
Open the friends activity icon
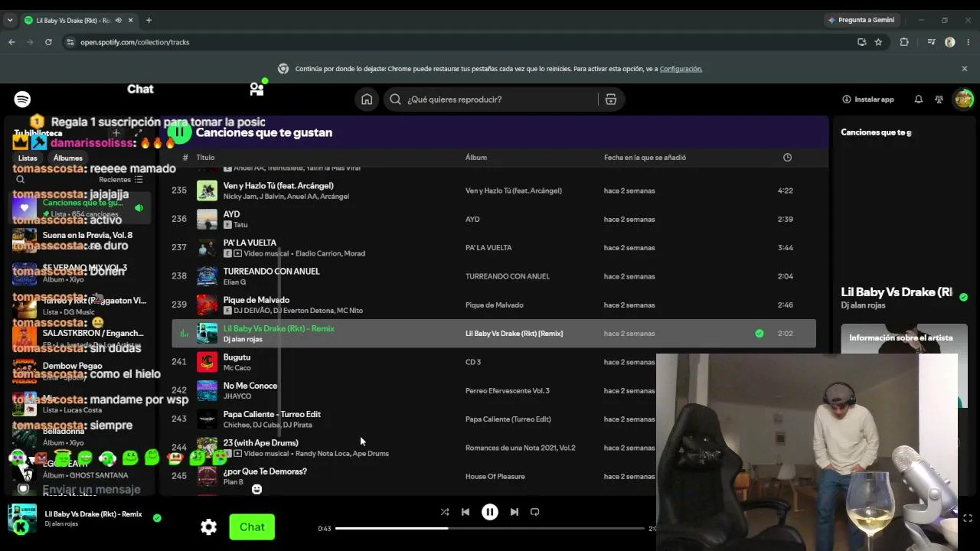coord(939,99)
